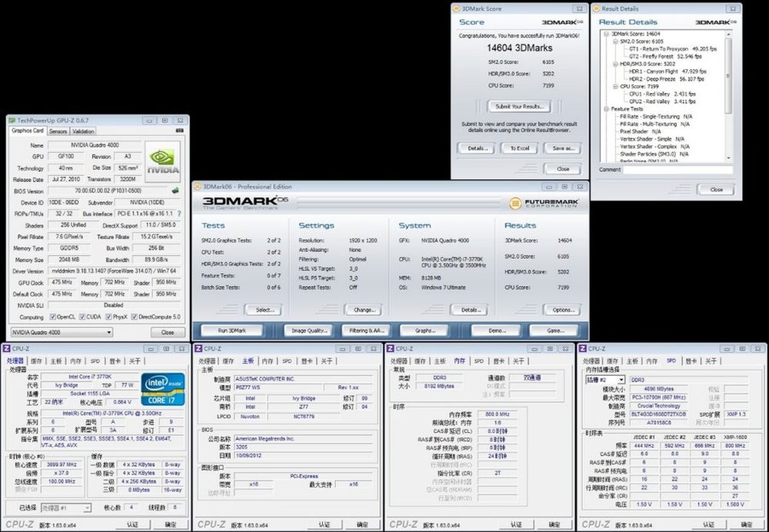Toggle the DirectCompute 5.0 checkbox
Image resolution: width=769 pixels, height=532 pixels.
click(x=135, y=317)
